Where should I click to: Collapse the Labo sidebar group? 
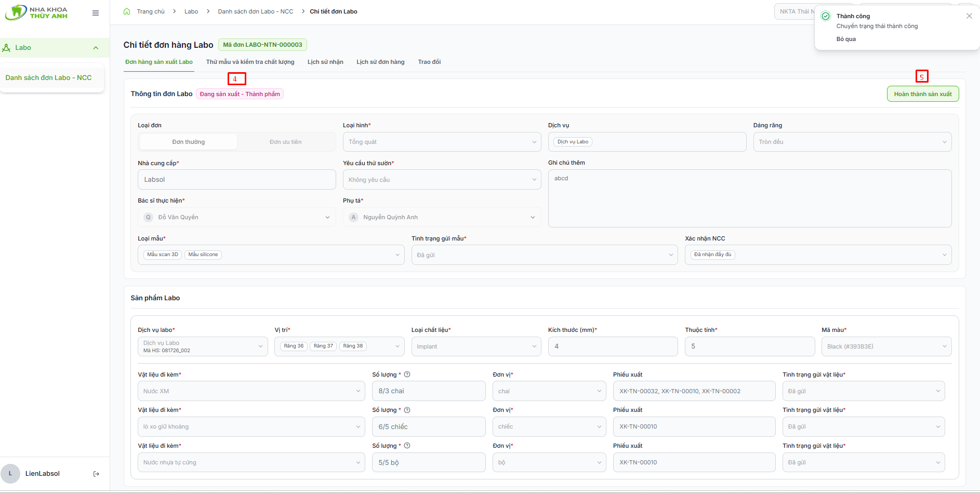(x=96, y=48)
